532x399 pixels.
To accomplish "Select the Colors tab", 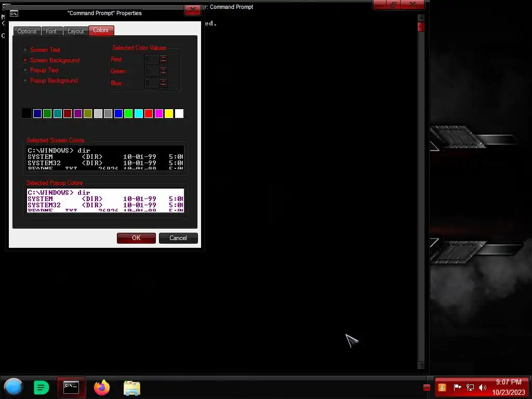I will [x=101, y=30].
